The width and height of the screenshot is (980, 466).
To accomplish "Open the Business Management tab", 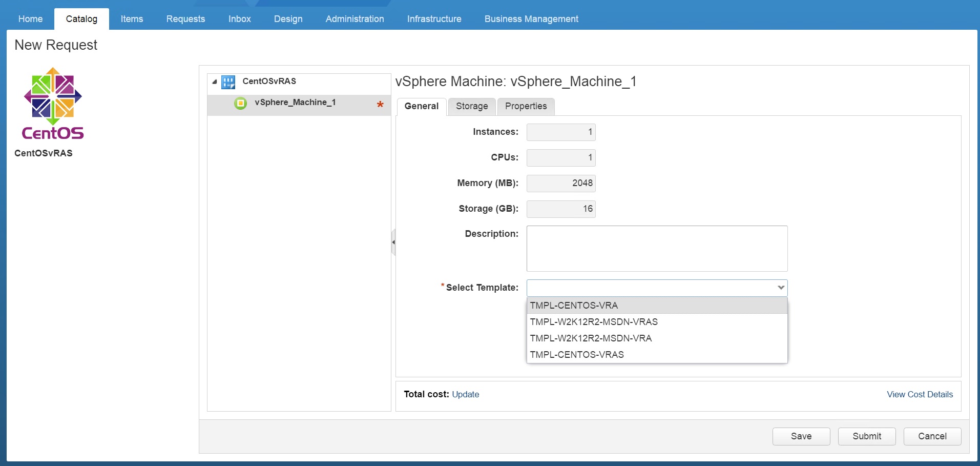I will (531, 19).
